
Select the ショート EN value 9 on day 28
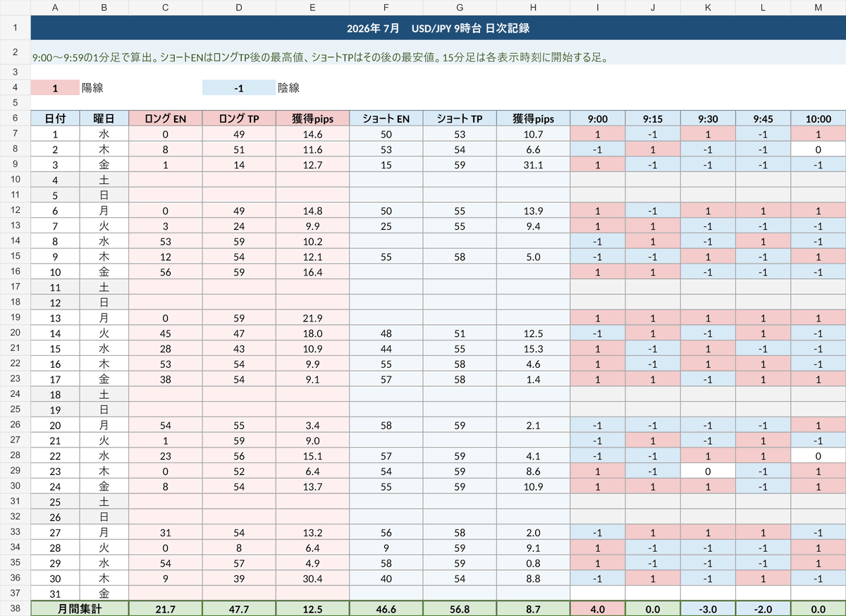coord(386,547)
